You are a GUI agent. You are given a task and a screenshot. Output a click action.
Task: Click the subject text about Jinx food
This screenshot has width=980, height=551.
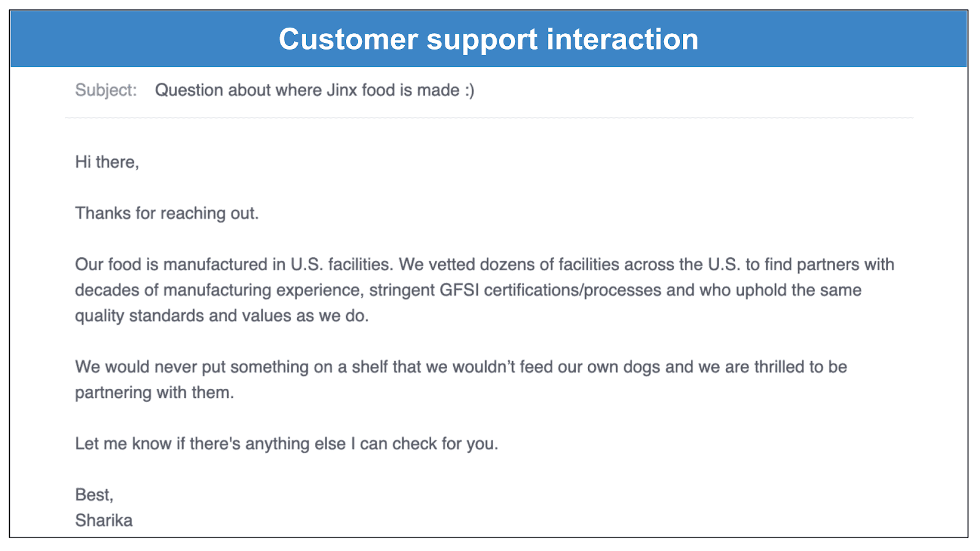(x=314, y=90)
